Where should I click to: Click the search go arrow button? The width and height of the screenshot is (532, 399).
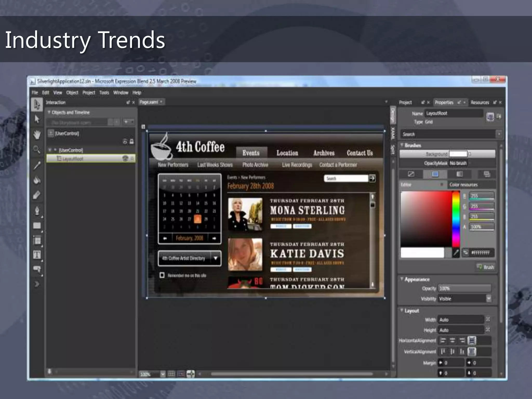[x=372, y=178]
